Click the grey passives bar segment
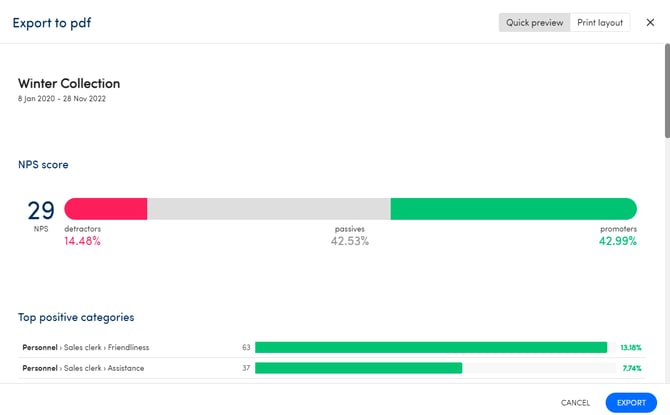This screenshot has height=415, width=670. coord(268,209)
